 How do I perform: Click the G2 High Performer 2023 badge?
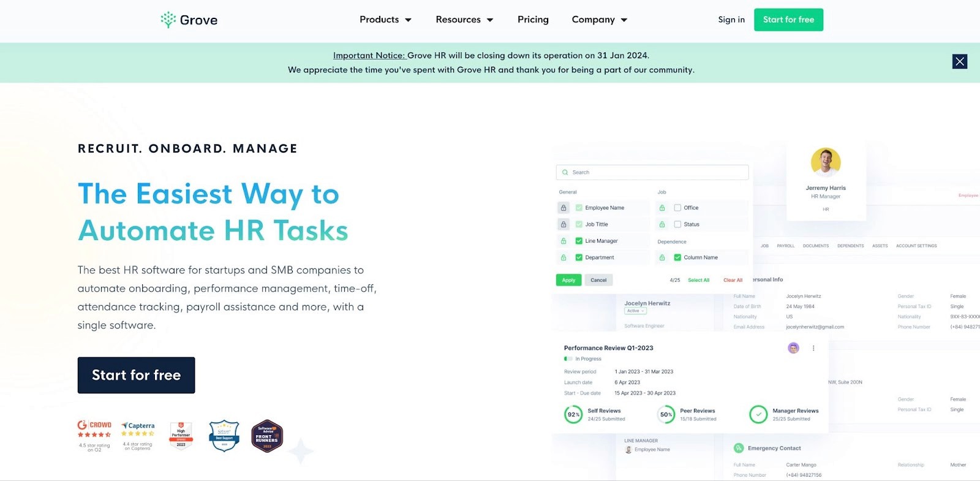[181, 436]
